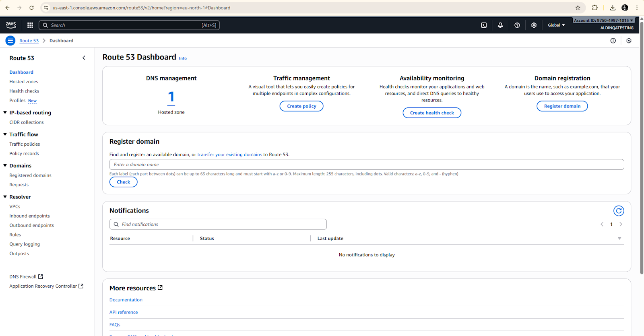Open the AWS services grid menu
The image size is (644, 336).
[x=30, y=25]
